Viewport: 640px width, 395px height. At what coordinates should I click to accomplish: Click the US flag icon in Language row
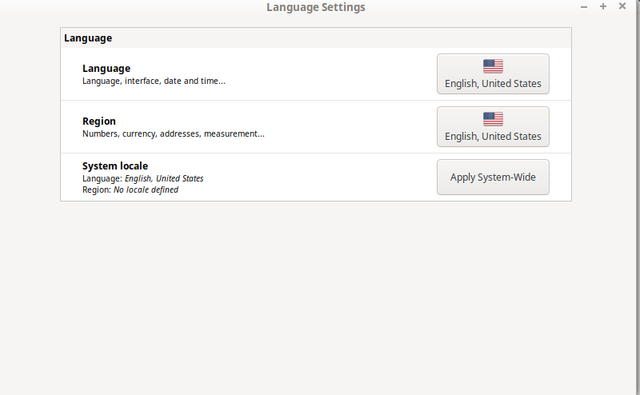[x=493, y=66]
